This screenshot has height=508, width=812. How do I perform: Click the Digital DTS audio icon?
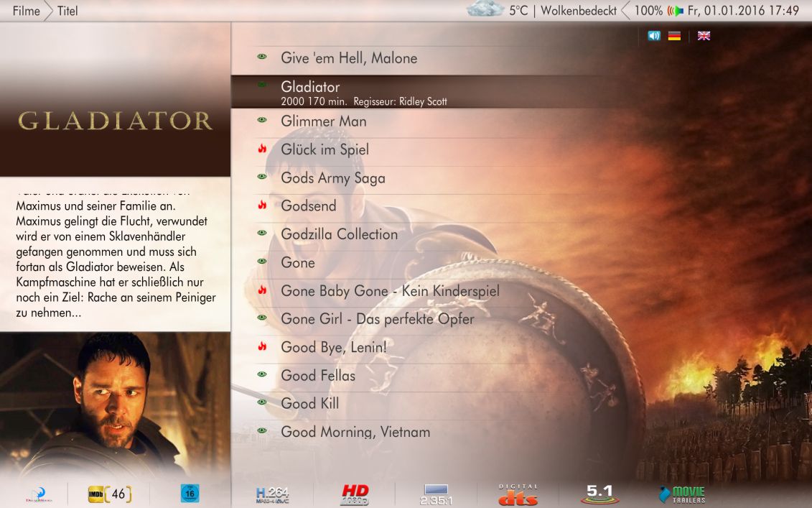point(518,494)
